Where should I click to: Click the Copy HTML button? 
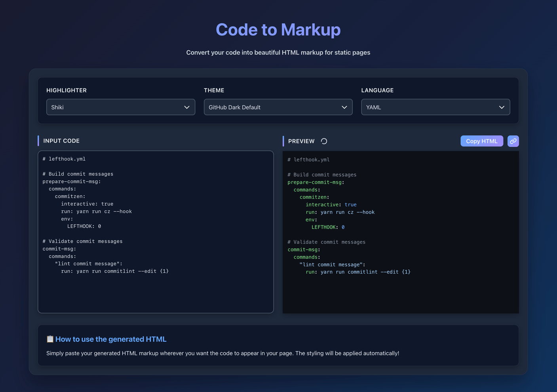[x=482, y=141]
